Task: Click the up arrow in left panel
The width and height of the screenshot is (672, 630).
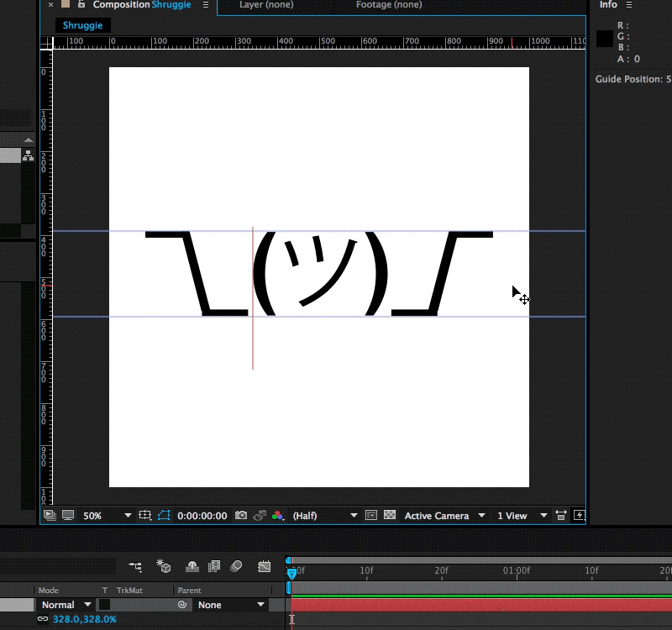Action: pos(29,139)
